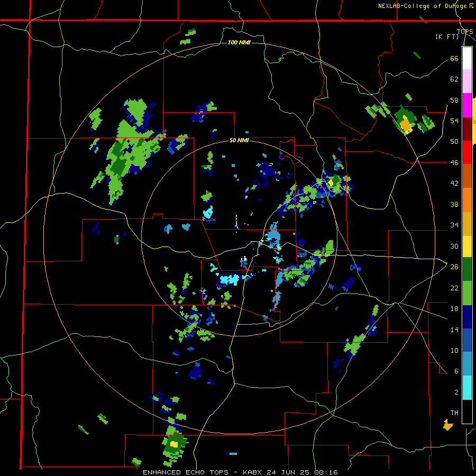The image size is (476, 476).
Task: Pick the bright orange legend swatch
Action: coord(467,200)
